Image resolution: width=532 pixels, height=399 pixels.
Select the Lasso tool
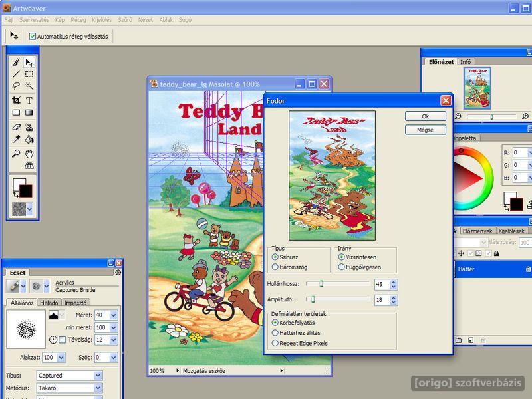pos(16,86)
